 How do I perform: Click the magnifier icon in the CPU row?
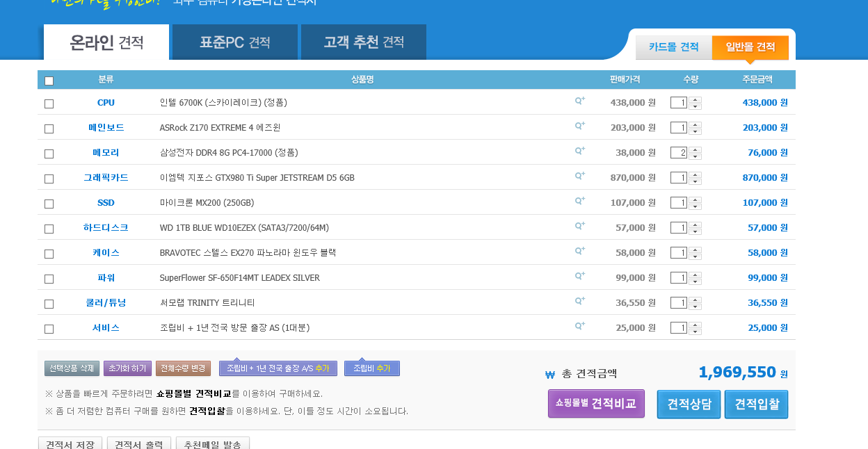(579, 101)
